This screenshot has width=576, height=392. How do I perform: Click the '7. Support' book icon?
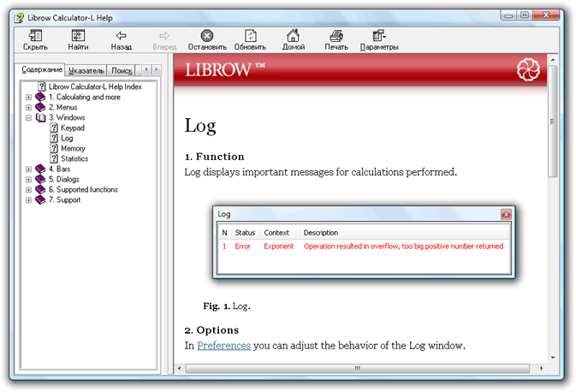click(x=40, y=200)
